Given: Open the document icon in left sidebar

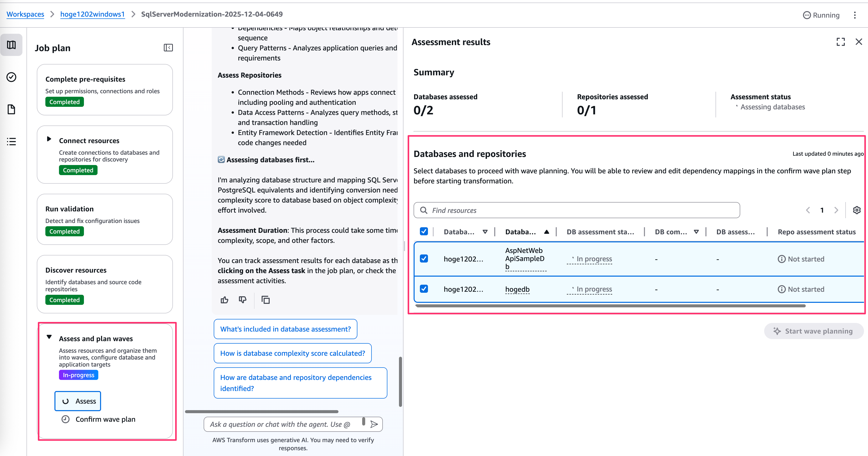Looking at the screenshot, I should pos(11,109).
